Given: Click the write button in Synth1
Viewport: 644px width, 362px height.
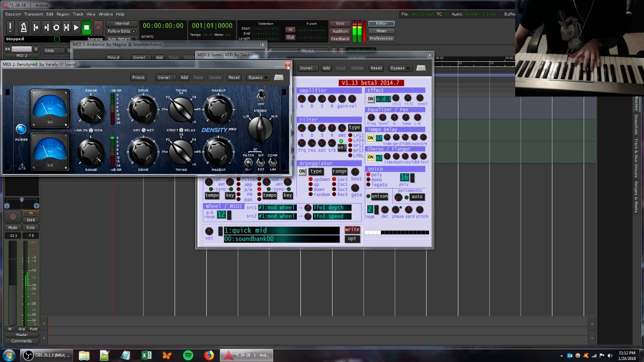Looking at the screenshot, I should (352, 230).
